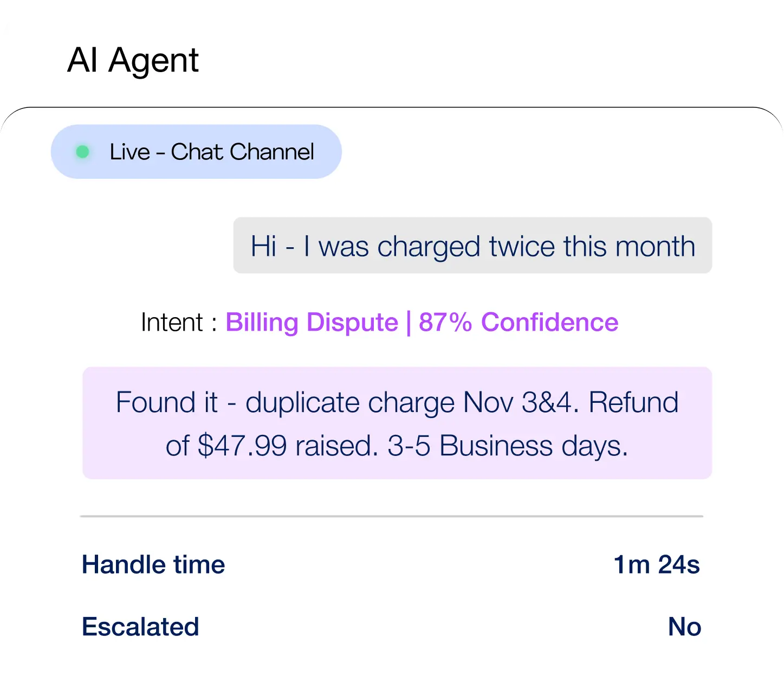Select the Escalated value No
This screenshot has height=688, width=784.
pos(684,627)
